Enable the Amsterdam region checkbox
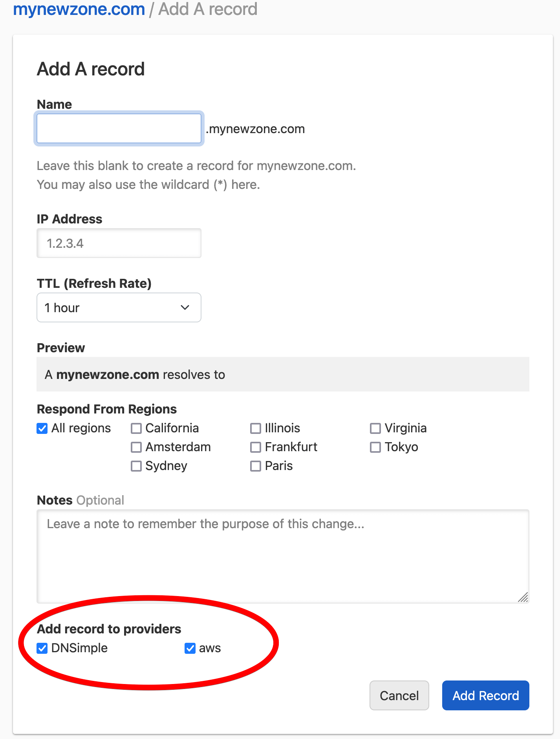The width and height of the screenshot is (560, 739). 136,447
